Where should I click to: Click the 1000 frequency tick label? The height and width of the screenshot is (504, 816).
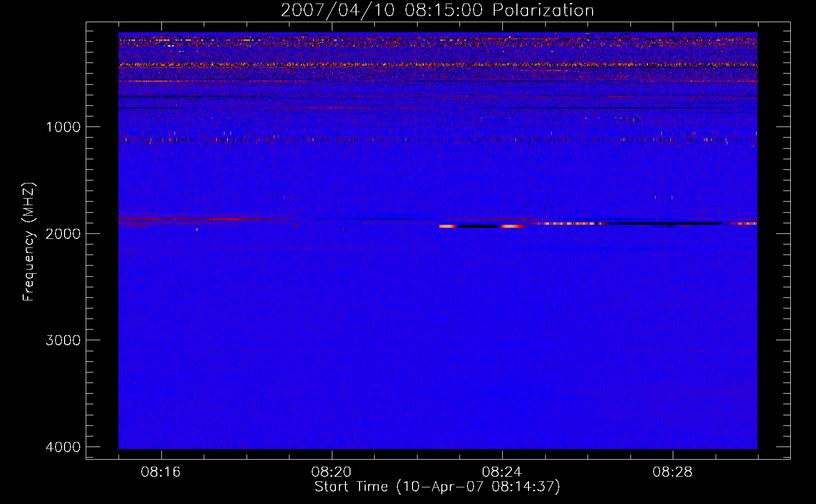pyautogui.click(x=64, y=127)
